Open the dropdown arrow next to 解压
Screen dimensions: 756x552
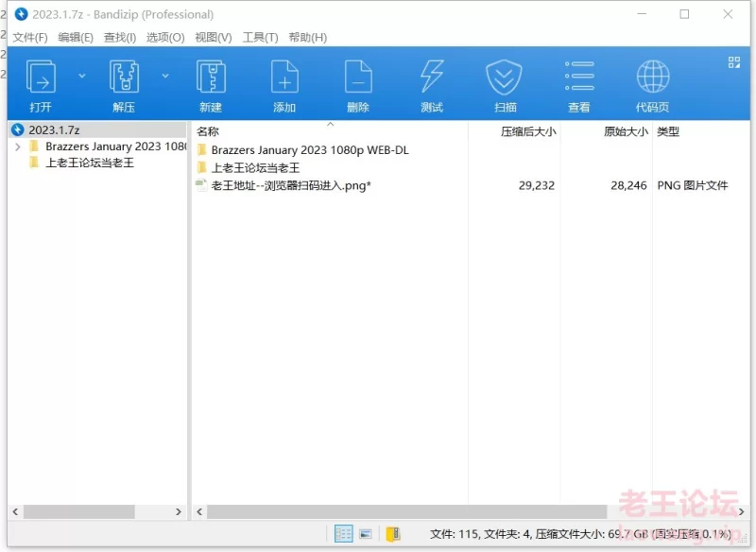tap(165, 76)
